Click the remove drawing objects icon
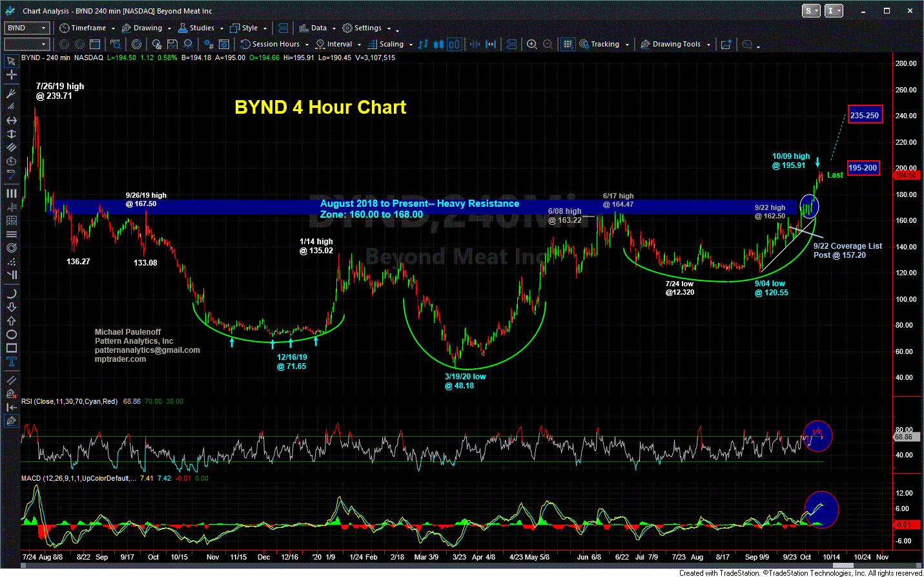 11,393
